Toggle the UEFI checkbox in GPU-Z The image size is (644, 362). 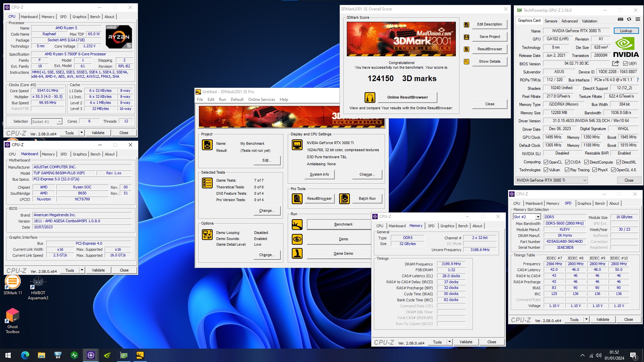[x=625, y=64]
